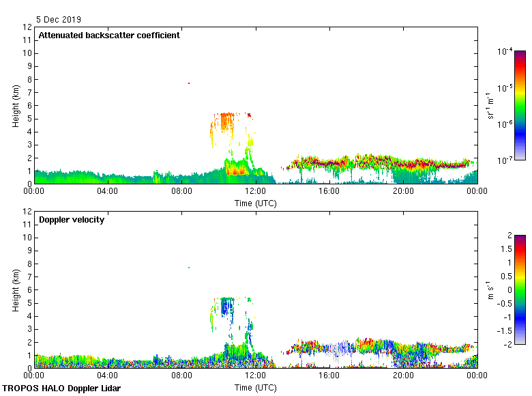Click the 'sr⁻¹ m⁻¹' colorbar unit label
532x396 pixels.
pos(490,104)
